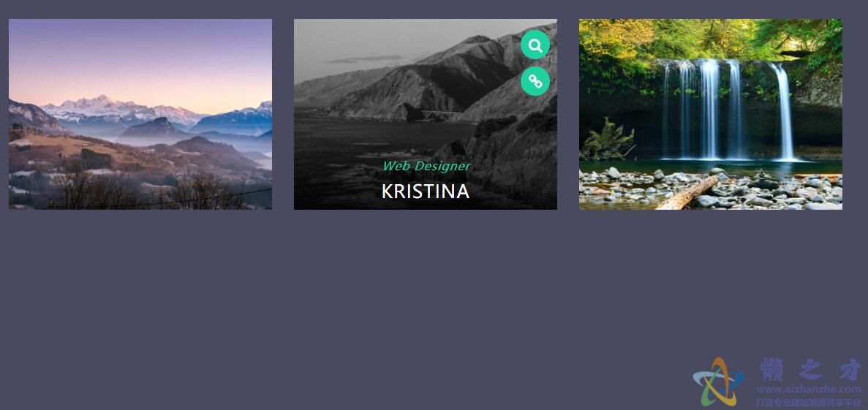Viewport: 868px width, 410px height.
Task: Click the bare trees at sunset photo bottom
Action: (149, 191)
